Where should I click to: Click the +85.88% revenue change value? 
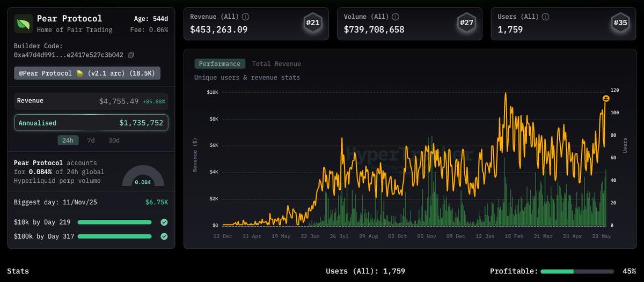153,101
